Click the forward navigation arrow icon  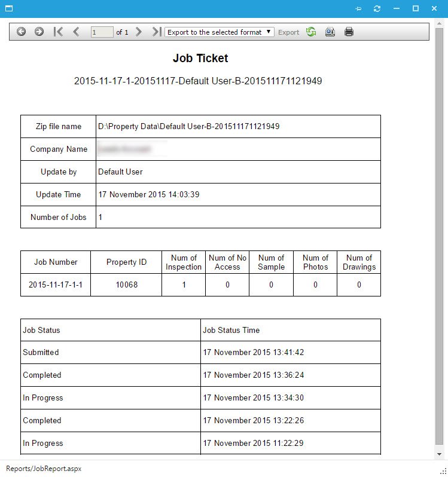(x=39, y=32)
